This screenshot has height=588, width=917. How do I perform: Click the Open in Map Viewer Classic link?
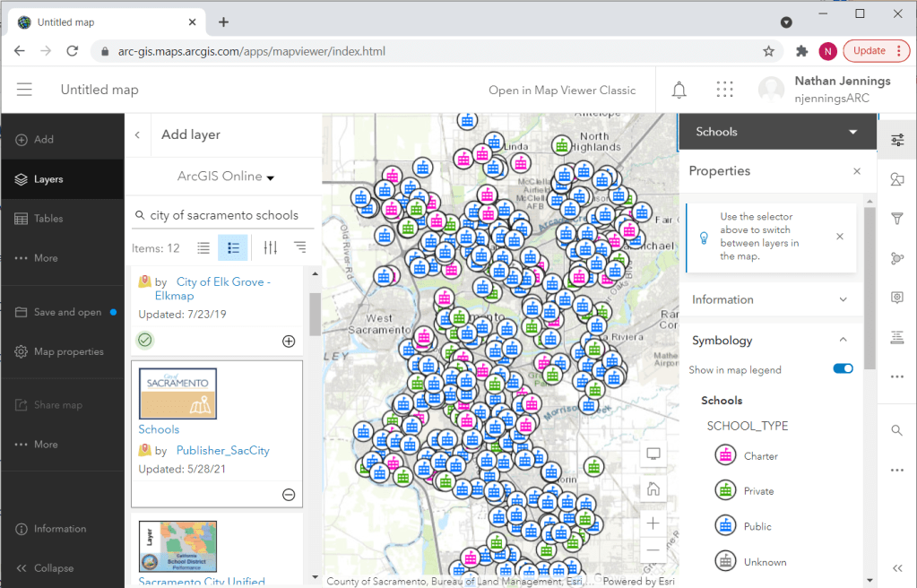point(562,90)
